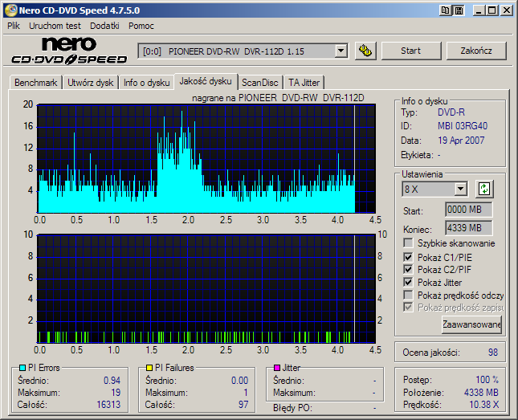Click the copy-to-clipboard icon in title bar
This screenshot has width=518, height=420.
tap(446, 10)
